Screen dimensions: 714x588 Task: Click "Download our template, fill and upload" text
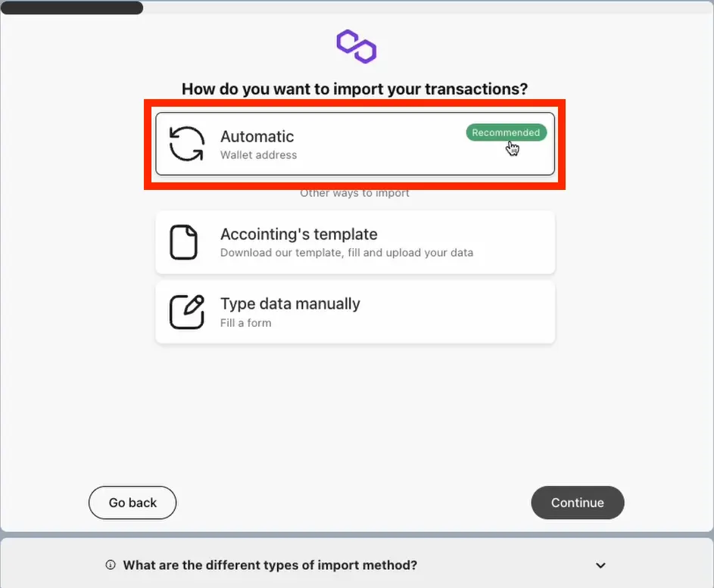[346, 253]
